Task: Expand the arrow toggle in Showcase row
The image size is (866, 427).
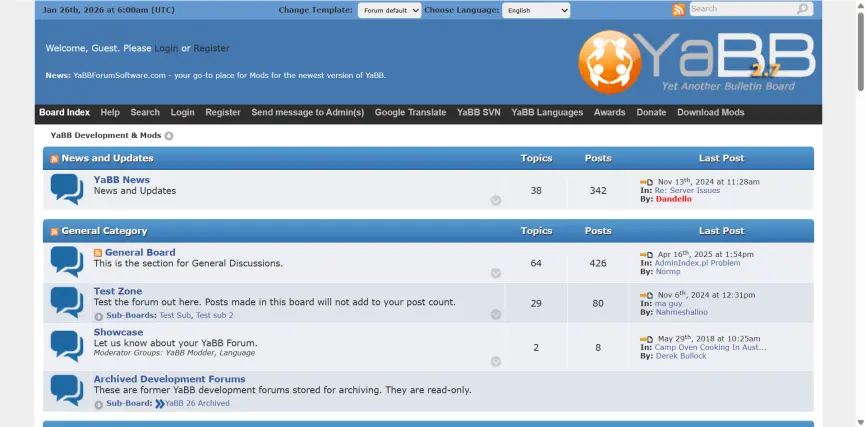Action: [x=496, y=361]
